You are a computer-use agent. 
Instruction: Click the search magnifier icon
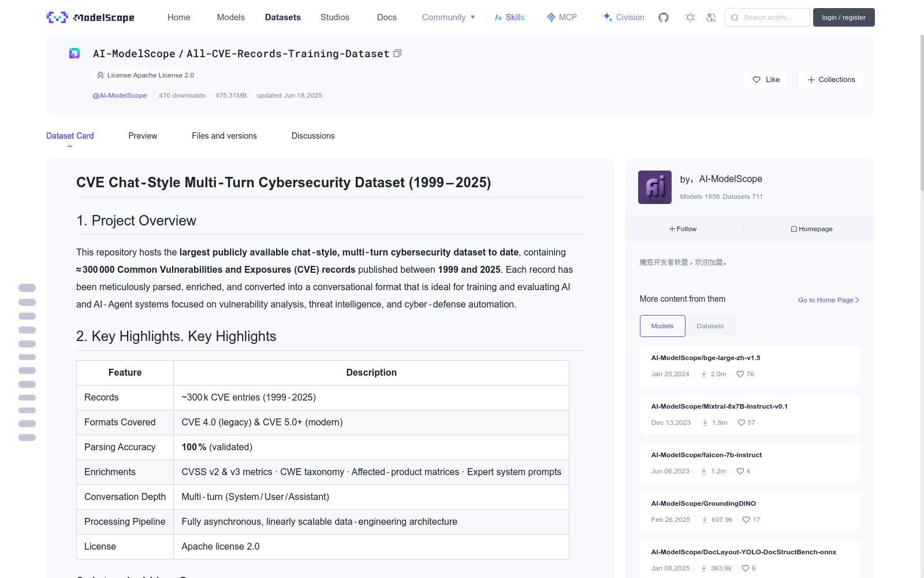click(735, 17)
